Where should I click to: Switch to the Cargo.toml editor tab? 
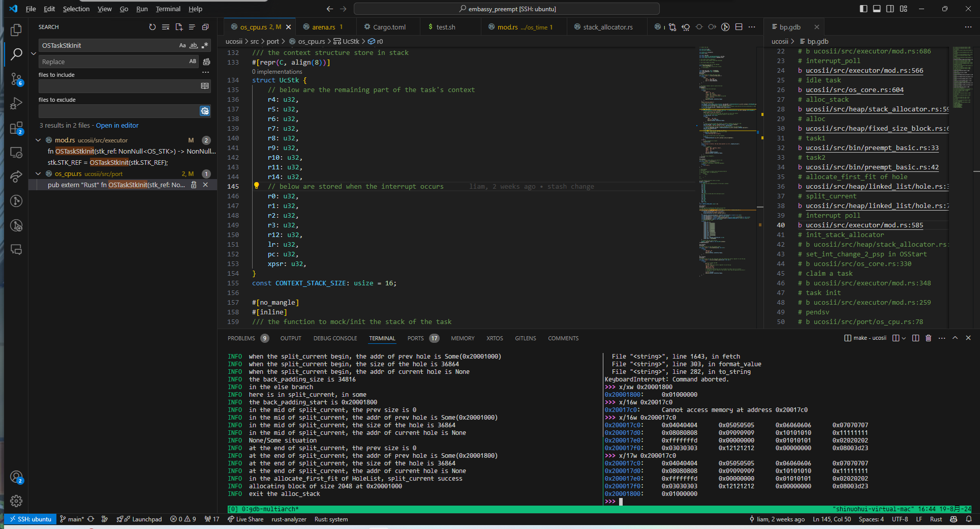tap(389, 27)
